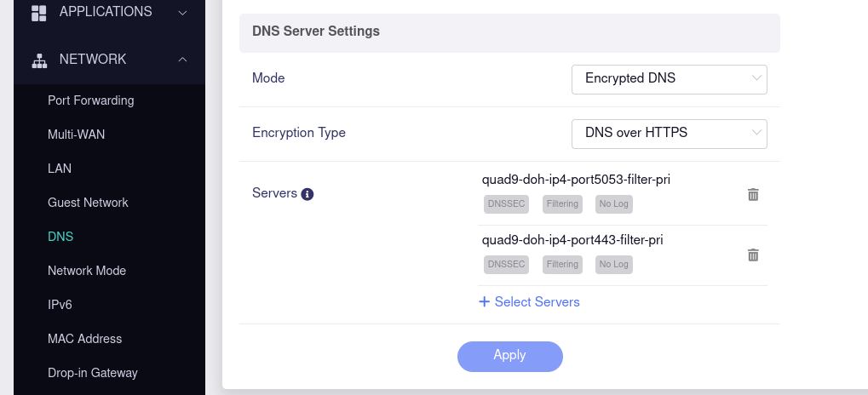The height and width of the screenshot is (395, 868).
Task: Navigate to IPv6 settings
Action: [x=60, y=305]
